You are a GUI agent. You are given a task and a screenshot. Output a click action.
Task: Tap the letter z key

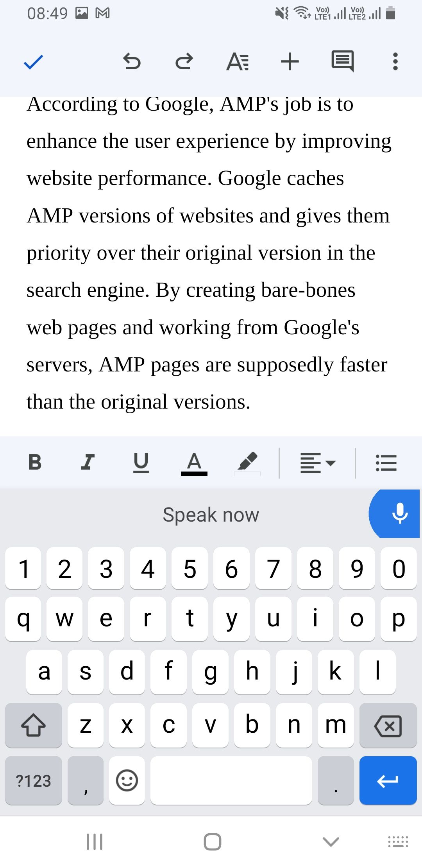[86, 725]
